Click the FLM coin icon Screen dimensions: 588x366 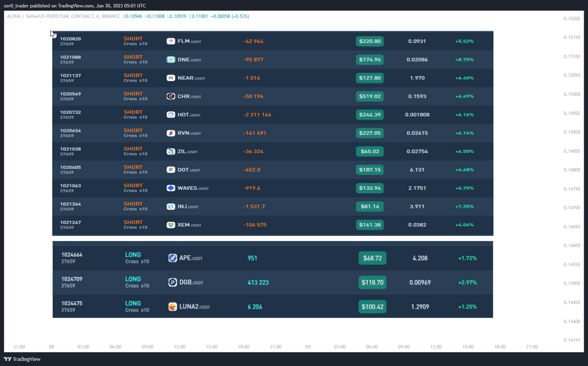coord(171,41)
